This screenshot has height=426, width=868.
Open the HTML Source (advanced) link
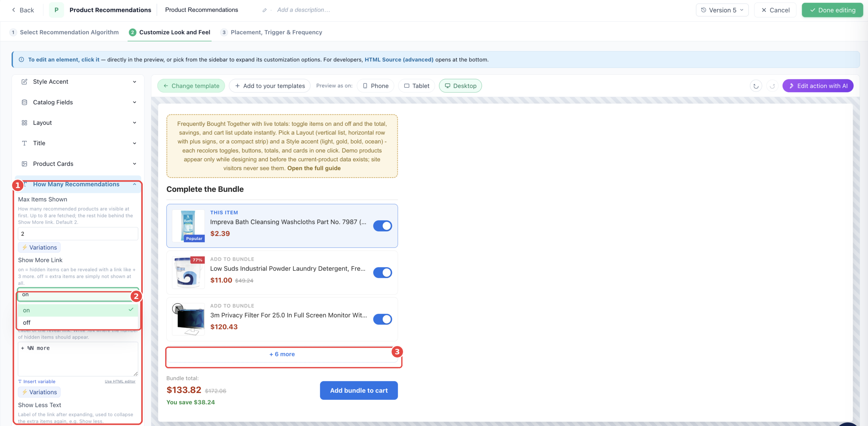point(399,60)
